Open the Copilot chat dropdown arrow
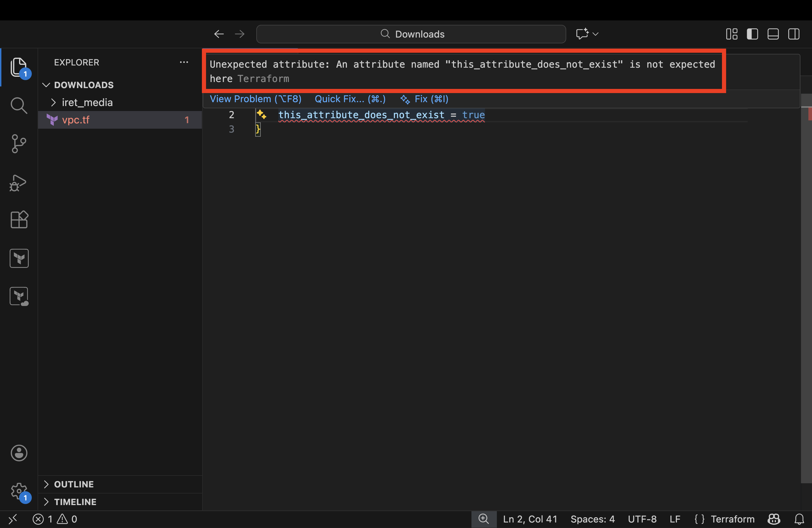 pos(596,34)
